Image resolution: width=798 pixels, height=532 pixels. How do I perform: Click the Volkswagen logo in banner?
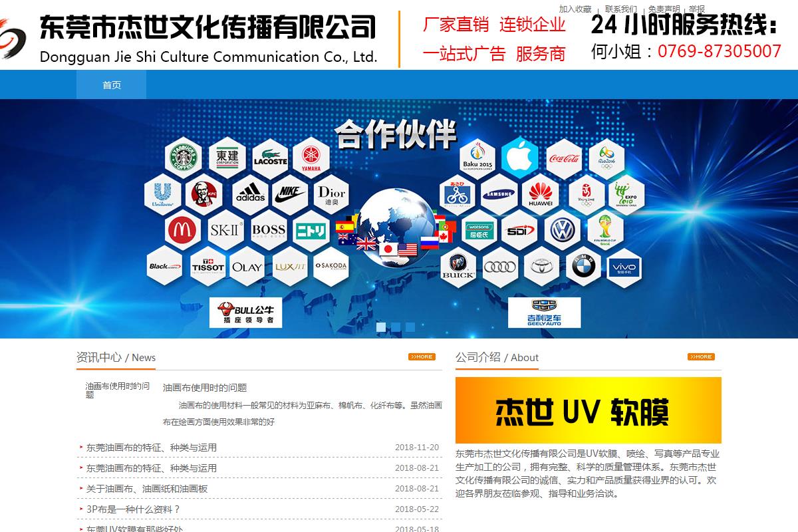click(x=563, y=230)
